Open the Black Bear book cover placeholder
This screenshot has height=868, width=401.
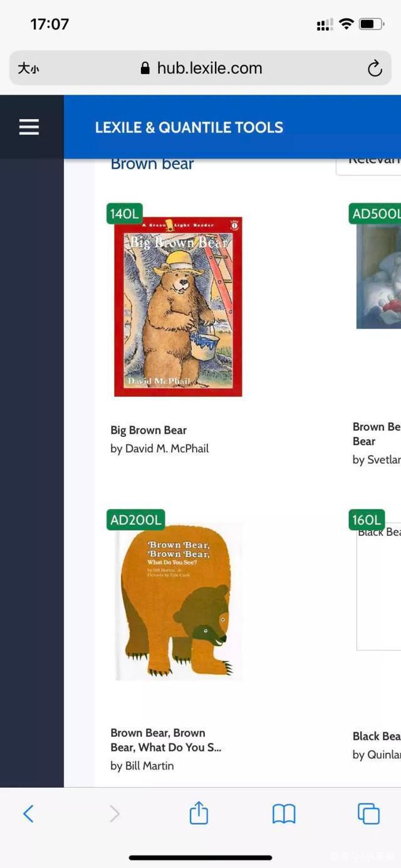click(379, 587)
